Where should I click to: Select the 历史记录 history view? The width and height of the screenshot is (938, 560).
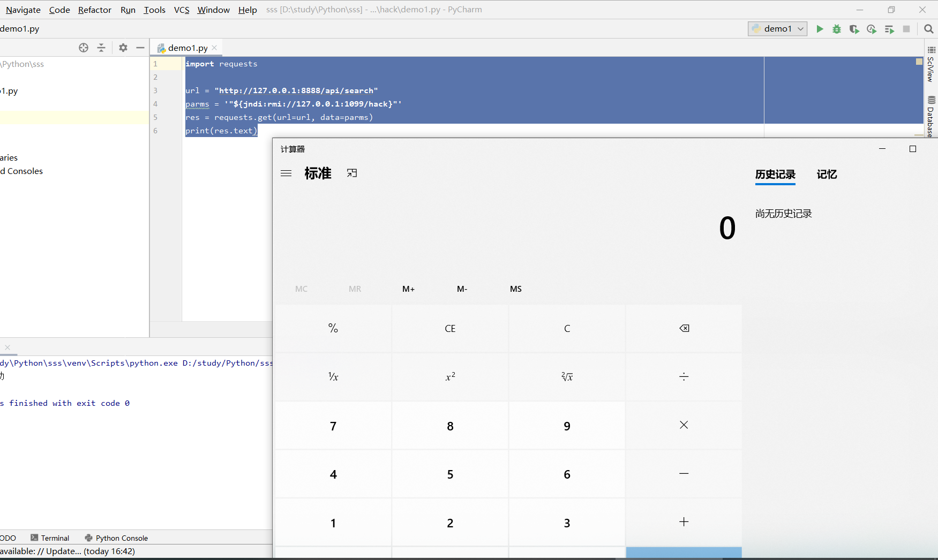pyautogui.click(x=775, y=175)
